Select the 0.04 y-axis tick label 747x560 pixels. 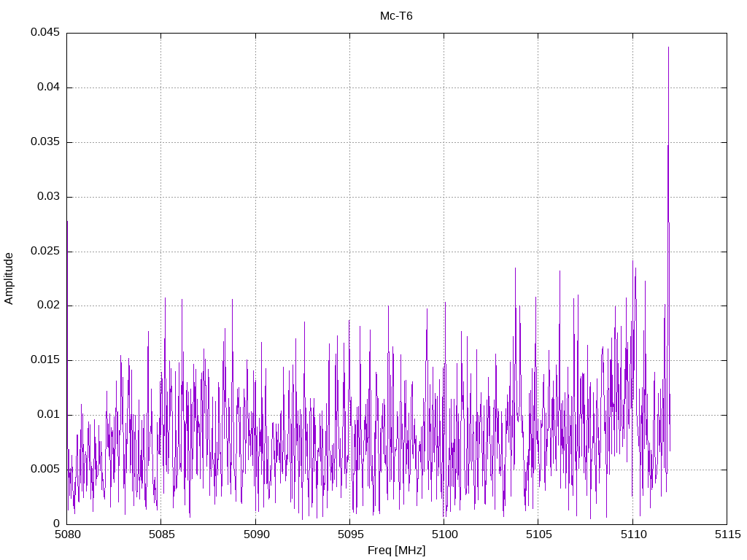[x=47, y=87]
